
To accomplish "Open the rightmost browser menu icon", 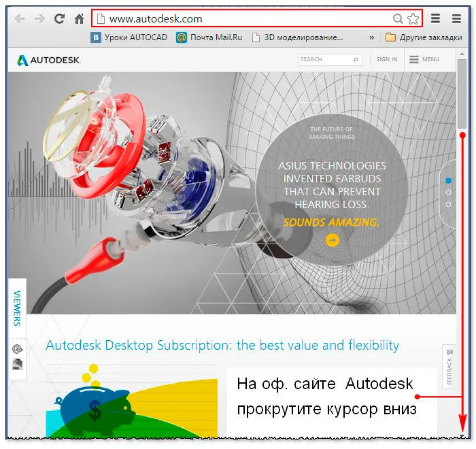I will tap(456, 18).
